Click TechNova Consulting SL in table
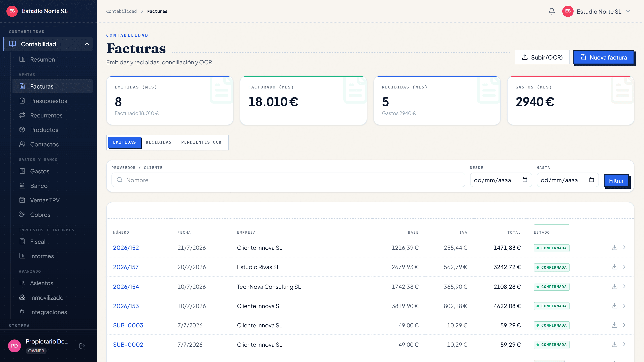The width and height of the screenshot is (644, 362). click(x=269, y=287)
